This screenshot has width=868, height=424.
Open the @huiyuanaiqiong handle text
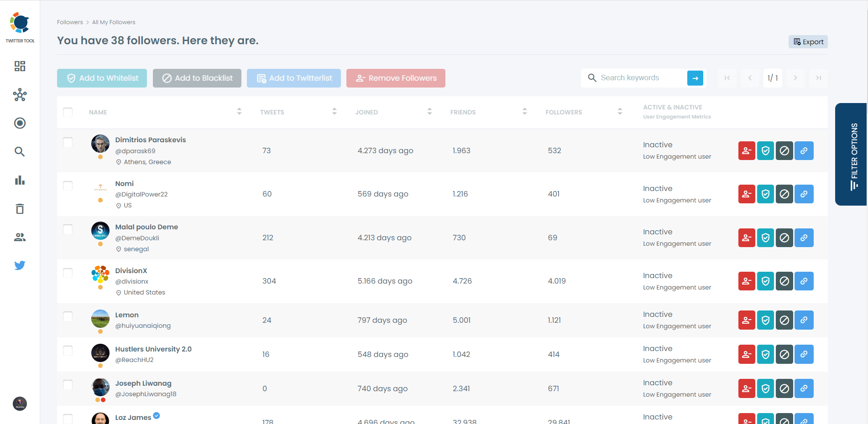tap(143, 326)
